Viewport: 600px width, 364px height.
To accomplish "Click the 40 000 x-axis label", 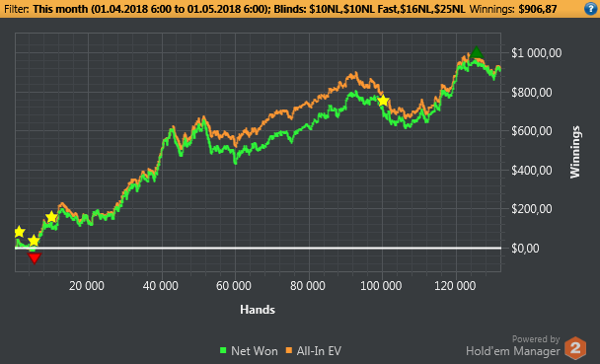I will [x=160, y=286].
